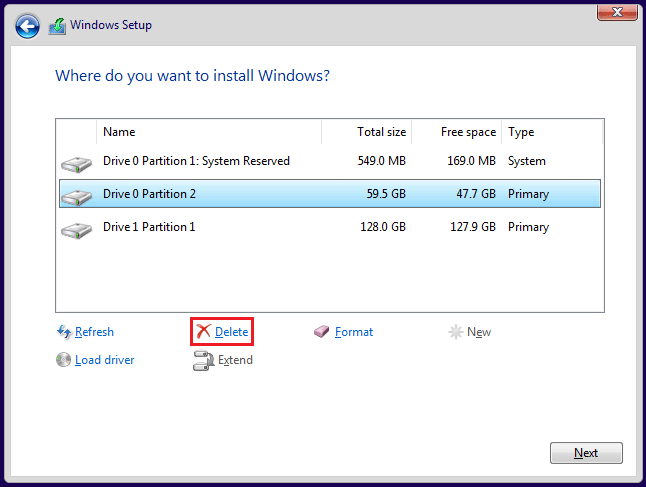Screen dimensions: 646x487
Task: Click the System type cell
Action: [x=527, y=161]
